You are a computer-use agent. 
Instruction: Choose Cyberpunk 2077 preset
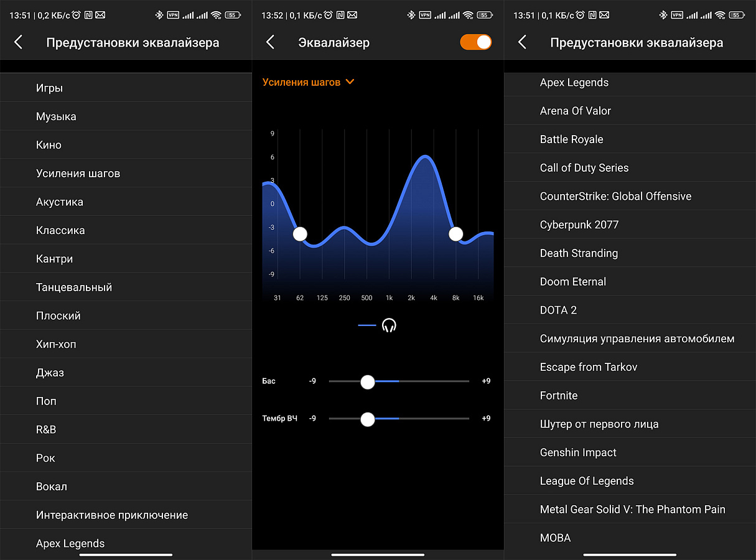(x=630, y=225)
